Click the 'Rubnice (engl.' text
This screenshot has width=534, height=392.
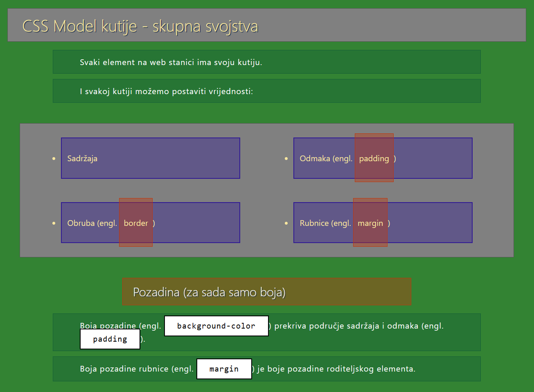(x=325, y=223)
